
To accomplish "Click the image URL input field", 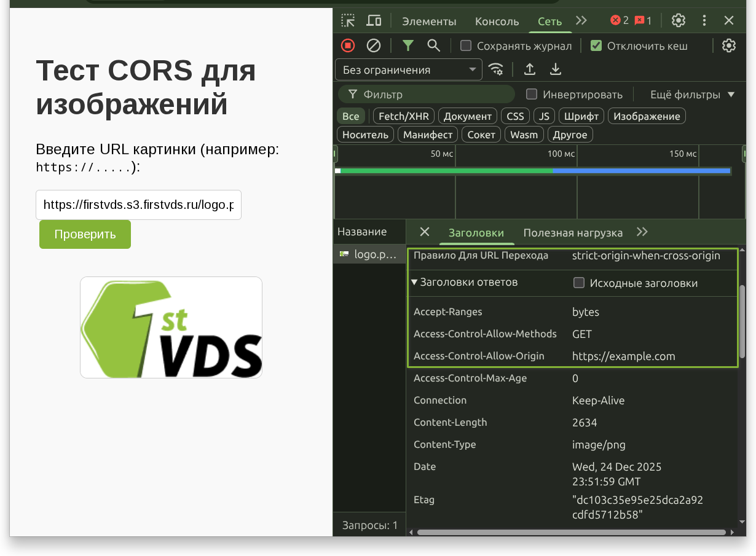I will pyautogui.click(x=138, y=205).
